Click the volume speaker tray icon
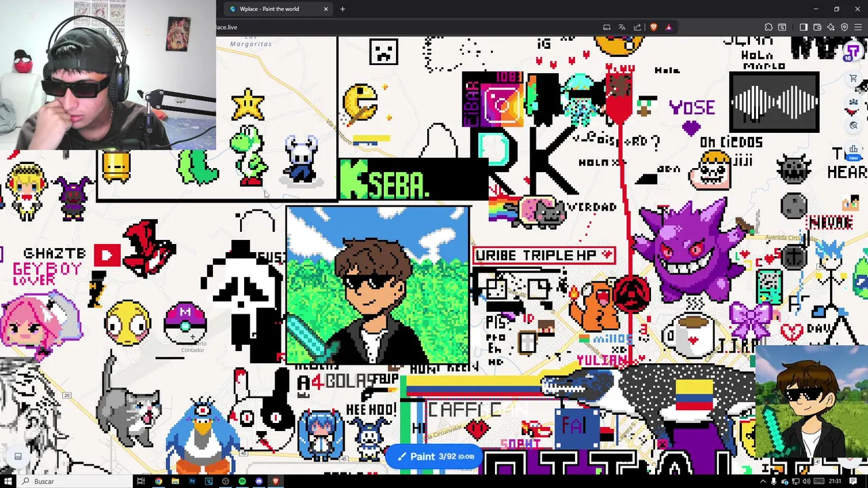 [806, 481]
